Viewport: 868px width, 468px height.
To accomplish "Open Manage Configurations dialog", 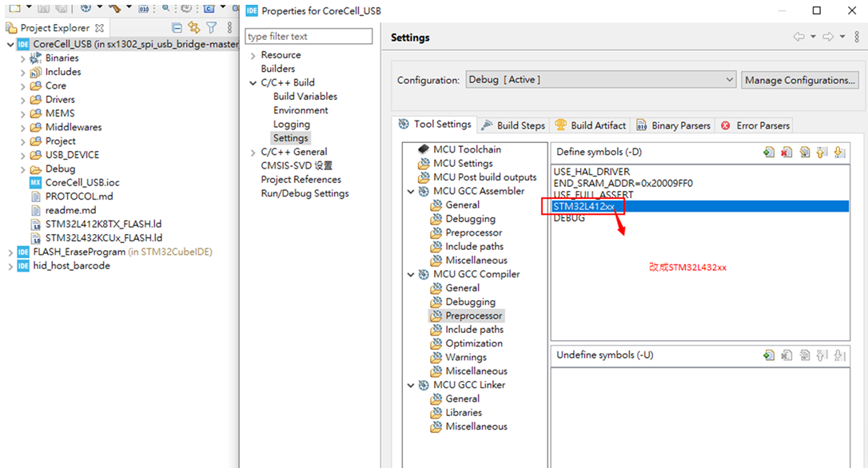I will [799, 79].
